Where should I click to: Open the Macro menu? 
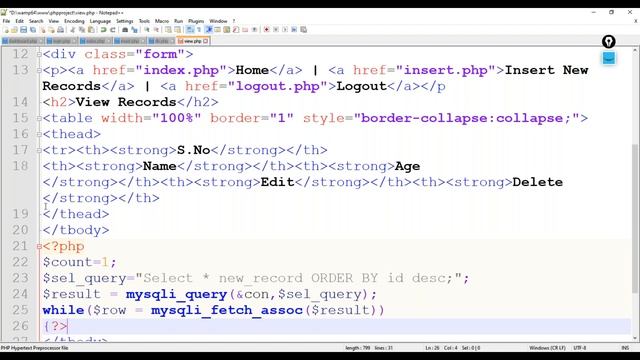[x=162, y=21]
